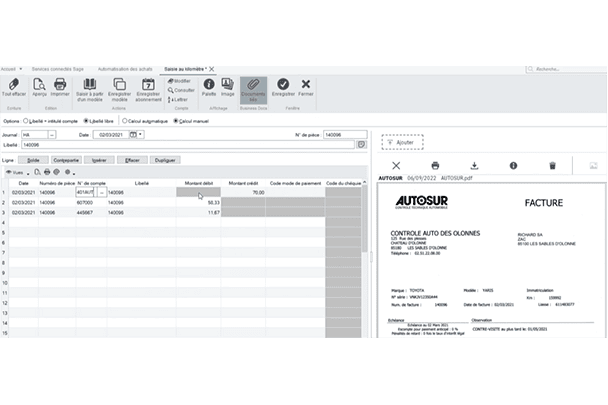608x405 pixels.
Task: Select Saisir à partir d'un modèle
Action: (x=90, y=90)
